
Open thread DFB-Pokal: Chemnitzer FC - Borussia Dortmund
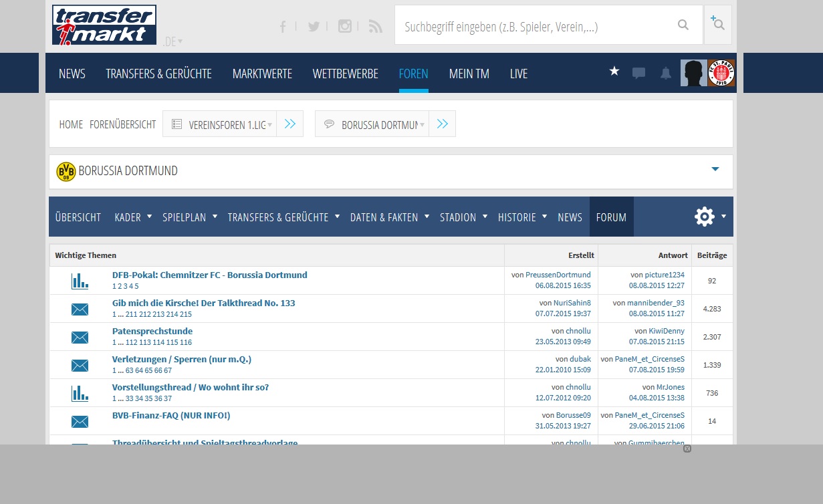(x=210, y=275)
